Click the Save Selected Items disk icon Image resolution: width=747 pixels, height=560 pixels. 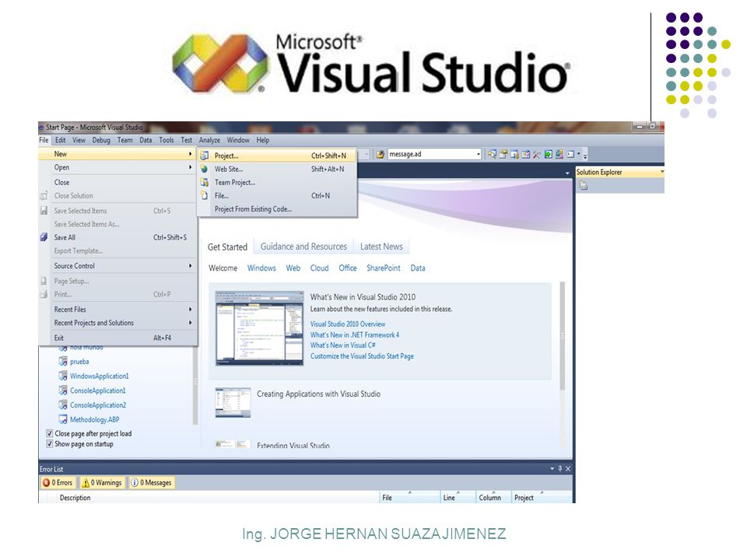(x=44, y=211)
